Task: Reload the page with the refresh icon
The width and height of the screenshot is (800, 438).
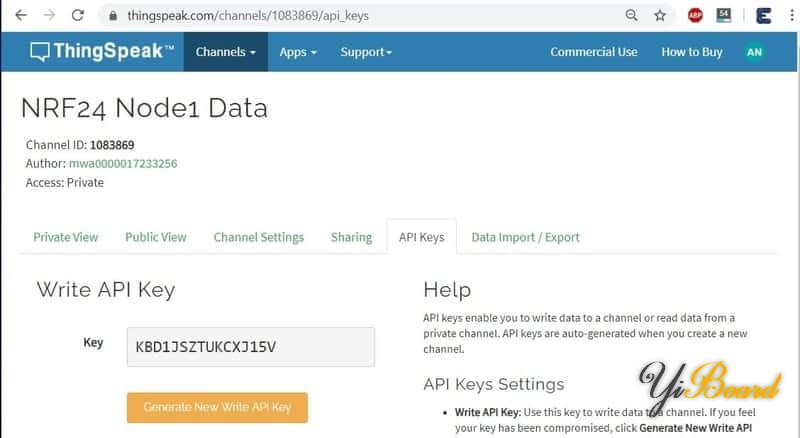Action: point(79,15)
